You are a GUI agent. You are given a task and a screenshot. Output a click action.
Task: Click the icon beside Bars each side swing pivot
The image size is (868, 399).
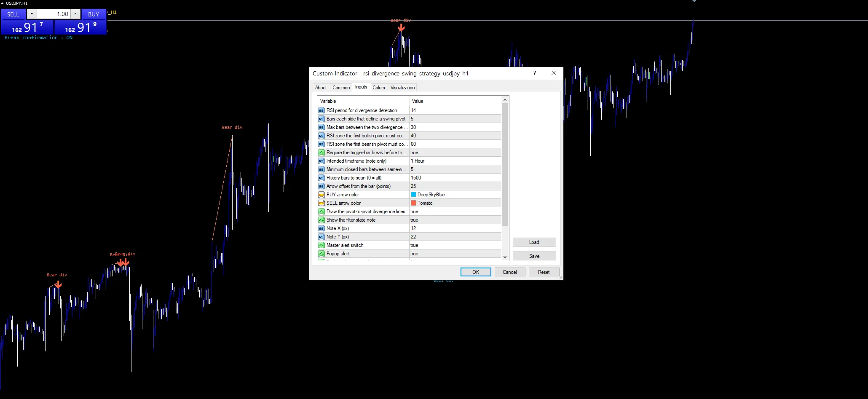point(321,119)
